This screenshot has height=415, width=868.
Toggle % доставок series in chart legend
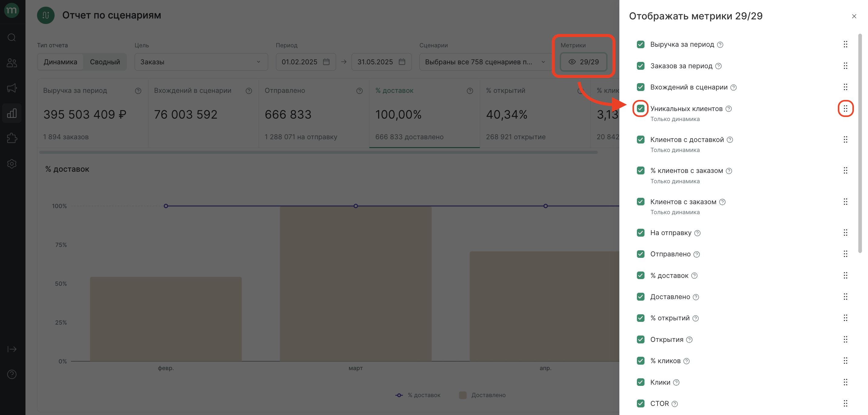pos(418,395)
